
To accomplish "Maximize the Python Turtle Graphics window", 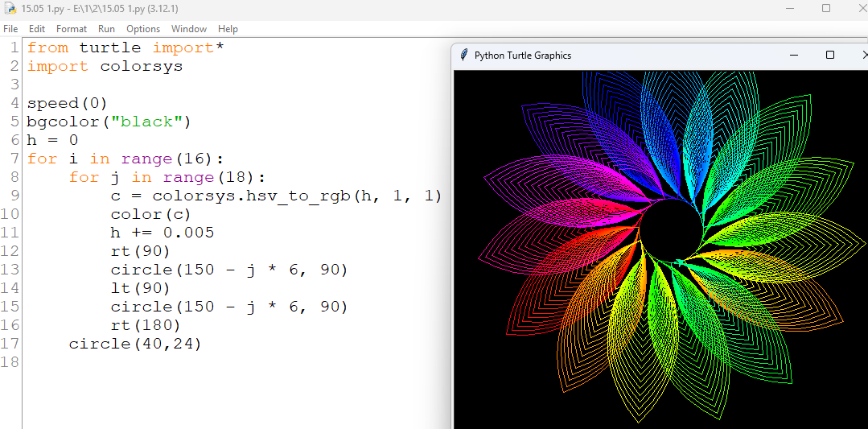I will click(830, 55).
